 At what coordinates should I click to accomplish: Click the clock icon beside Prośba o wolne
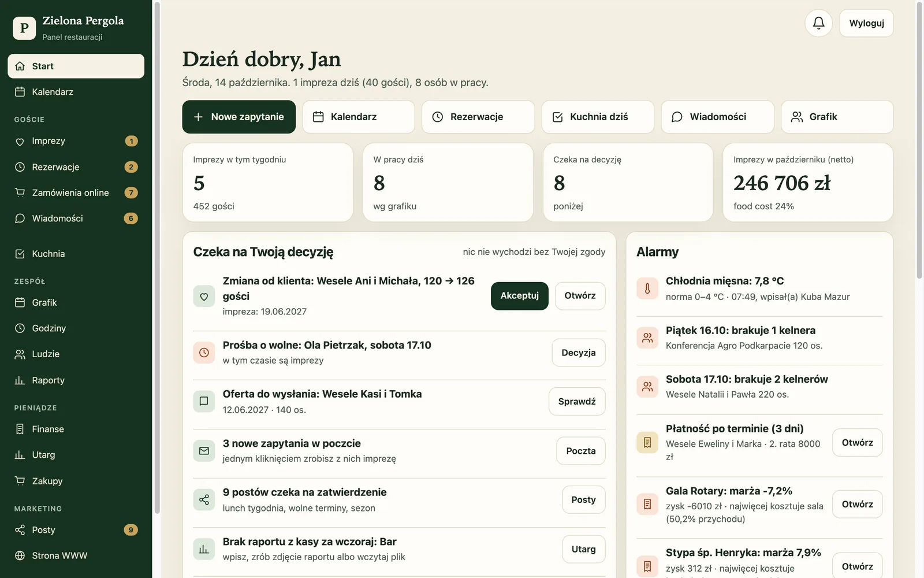tap(204, 353)
